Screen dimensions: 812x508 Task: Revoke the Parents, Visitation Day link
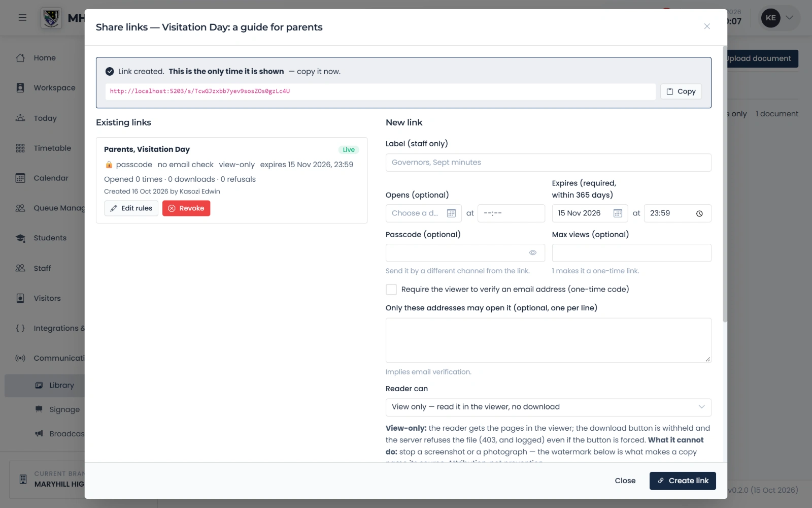coord(186,208)
